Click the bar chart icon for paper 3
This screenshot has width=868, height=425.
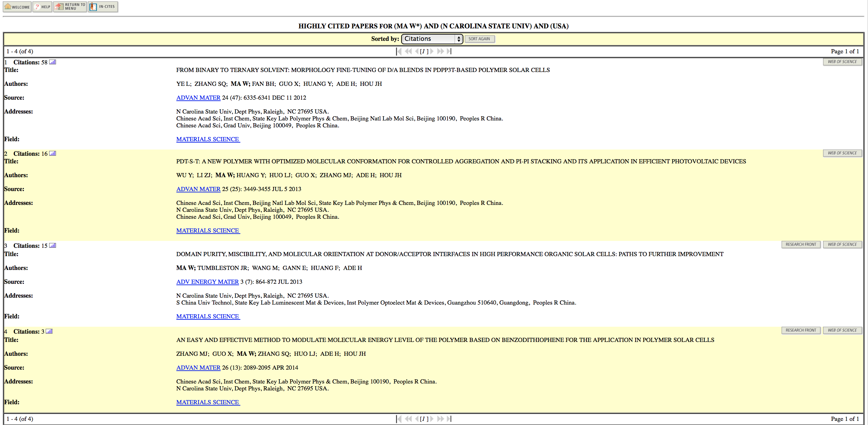(53, 246)
